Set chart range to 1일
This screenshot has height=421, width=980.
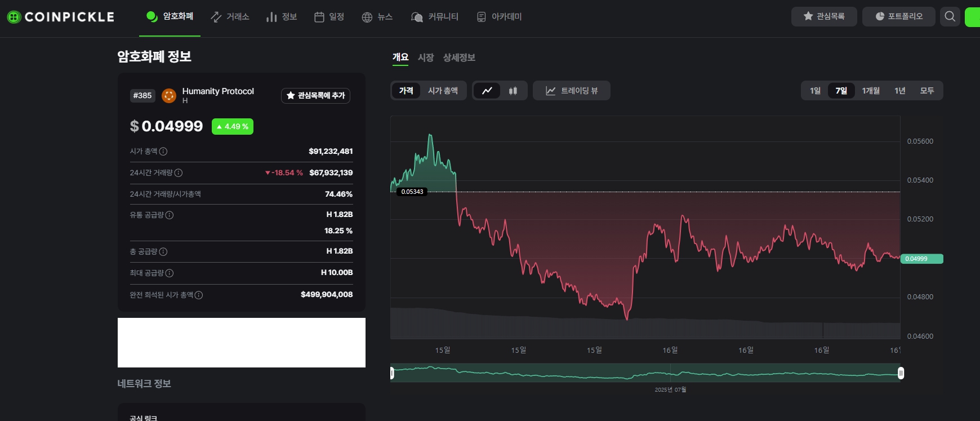pyautogui.click(x=815, y=91)
